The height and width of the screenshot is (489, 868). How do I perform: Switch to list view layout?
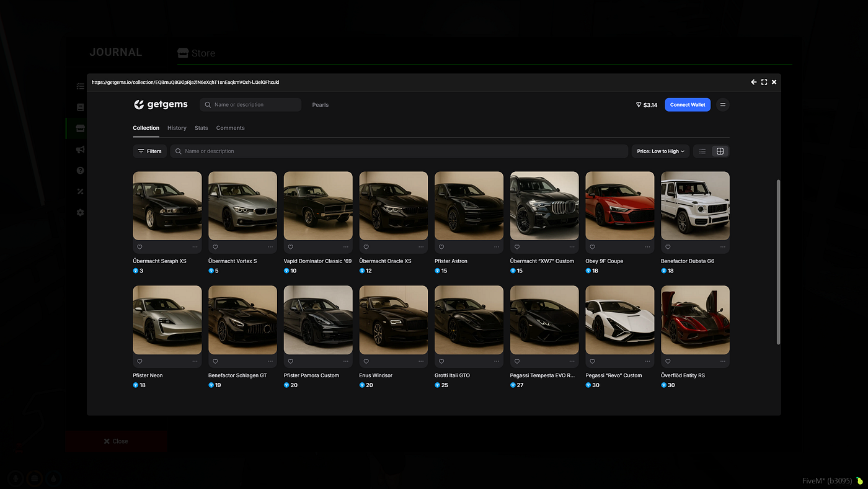click(702, 151)
